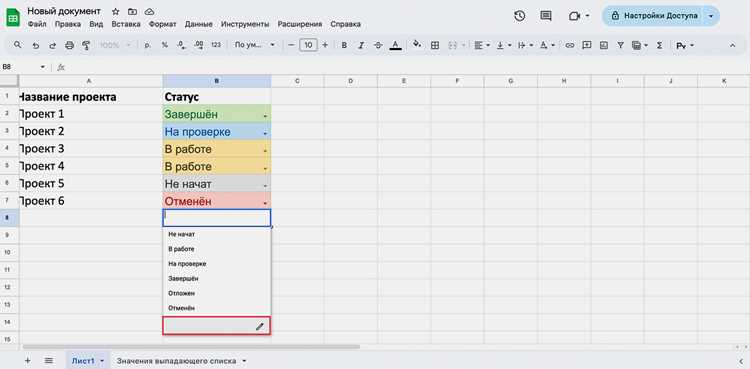Open the all sheets list icon

coord(49,360)
